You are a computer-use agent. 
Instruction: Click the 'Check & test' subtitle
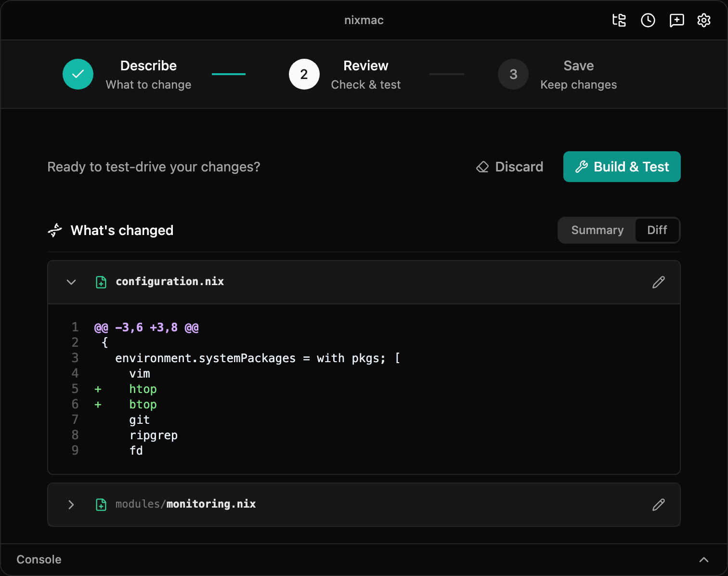coord(366,85)
